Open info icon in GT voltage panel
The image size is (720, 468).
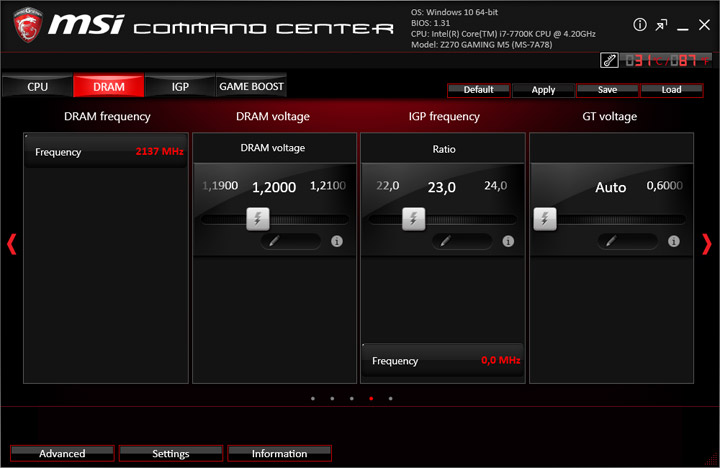pos(674,241)
